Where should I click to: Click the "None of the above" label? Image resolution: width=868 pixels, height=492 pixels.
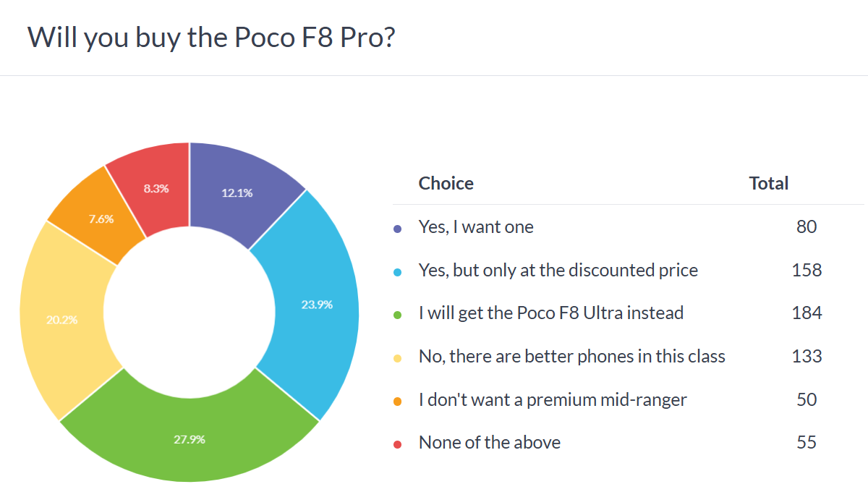click(x=489, y=442)
